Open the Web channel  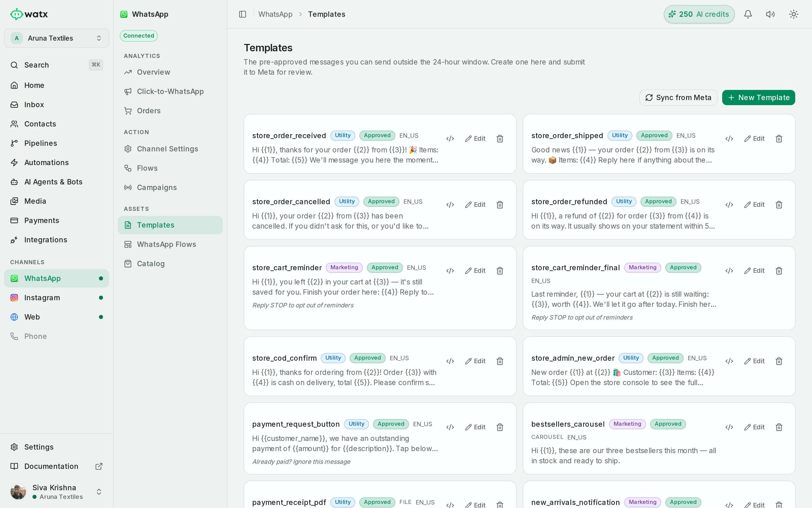(56, 317)
